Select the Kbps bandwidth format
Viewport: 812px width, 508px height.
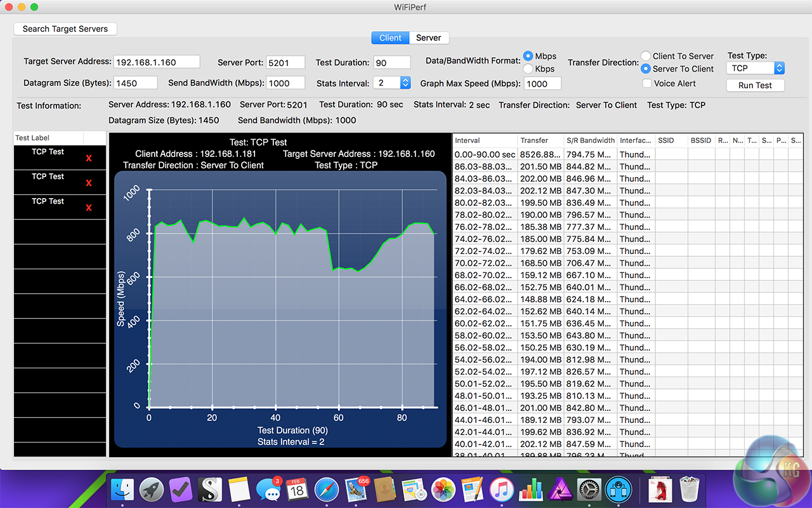point(528,69)
